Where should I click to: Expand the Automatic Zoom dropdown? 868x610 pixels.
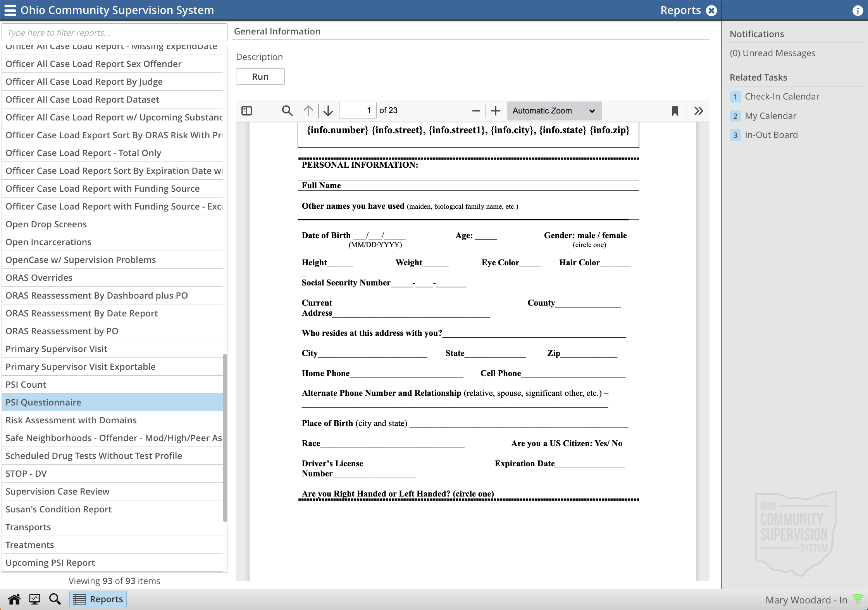coord(554,110)
